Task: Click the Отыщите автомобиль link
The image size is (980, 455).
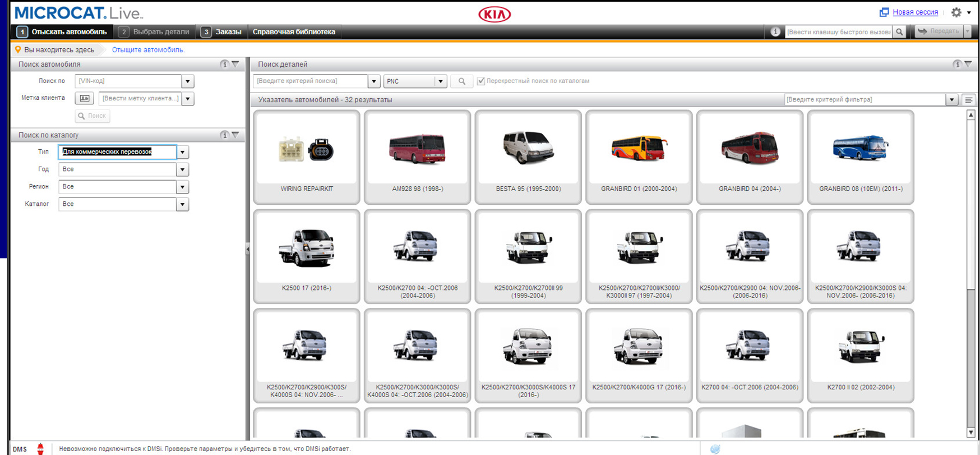Action: 148,50
